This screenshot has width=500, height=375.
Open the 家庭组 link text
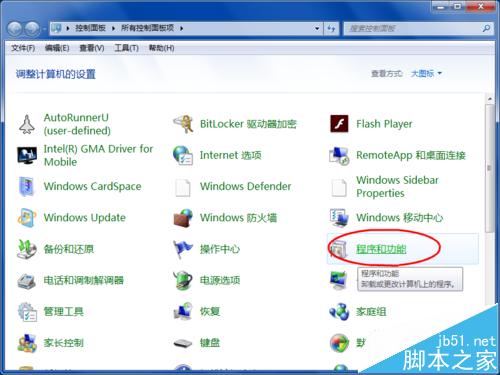coord(371,312)
